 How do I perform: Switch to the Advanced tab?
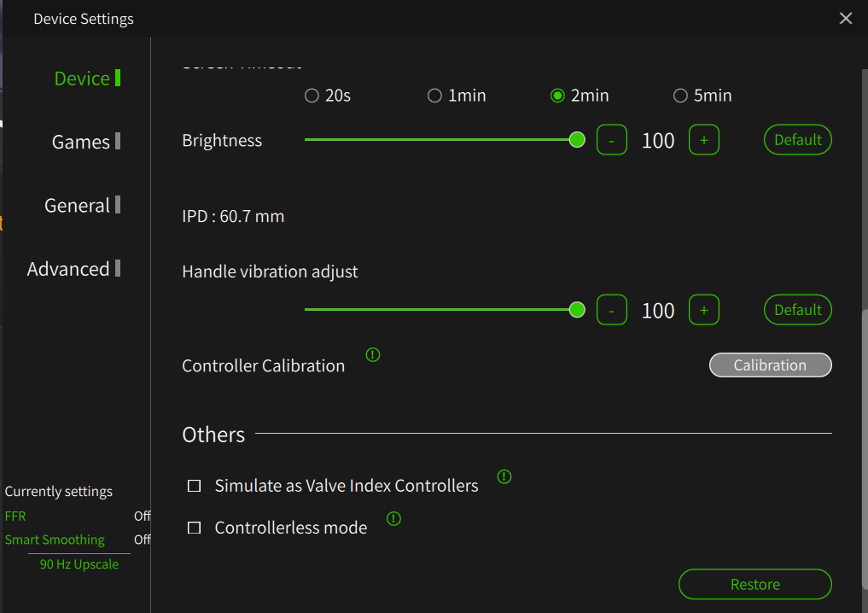tap(68, 269)
